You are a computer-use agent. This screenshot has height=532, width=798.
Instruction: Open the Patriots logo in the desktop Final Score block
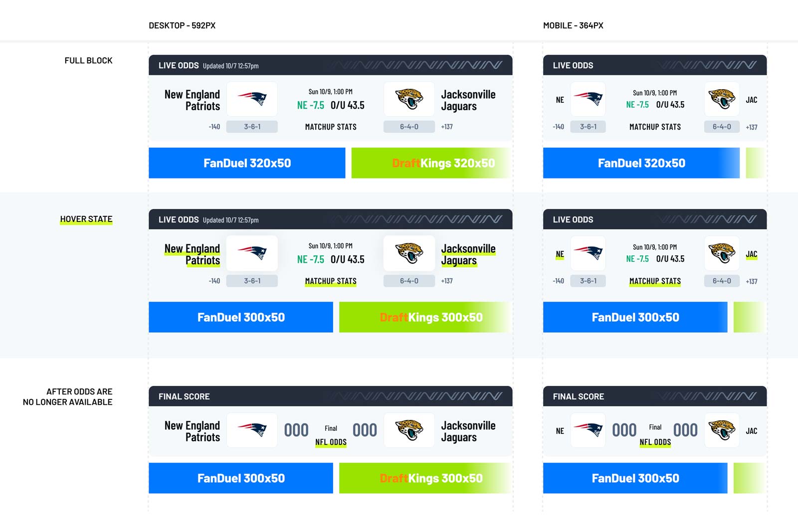pyautogui.click(x=252, y=430)
